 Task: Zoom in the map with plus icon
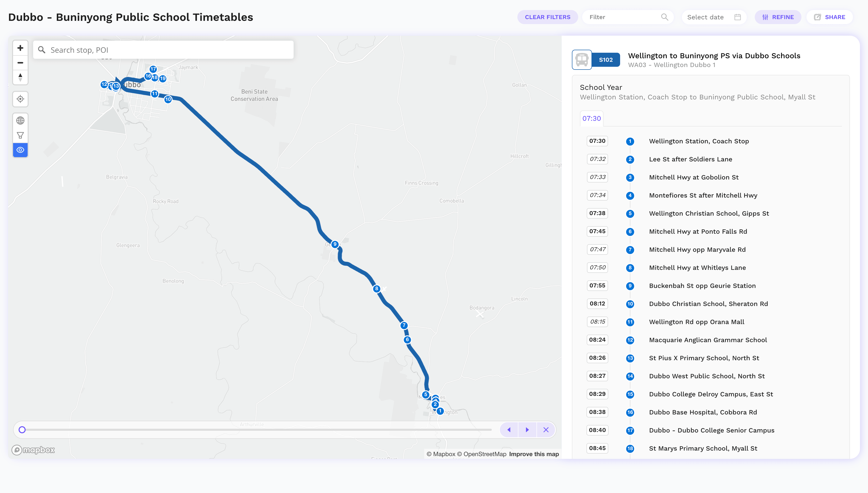coord(20,48)
